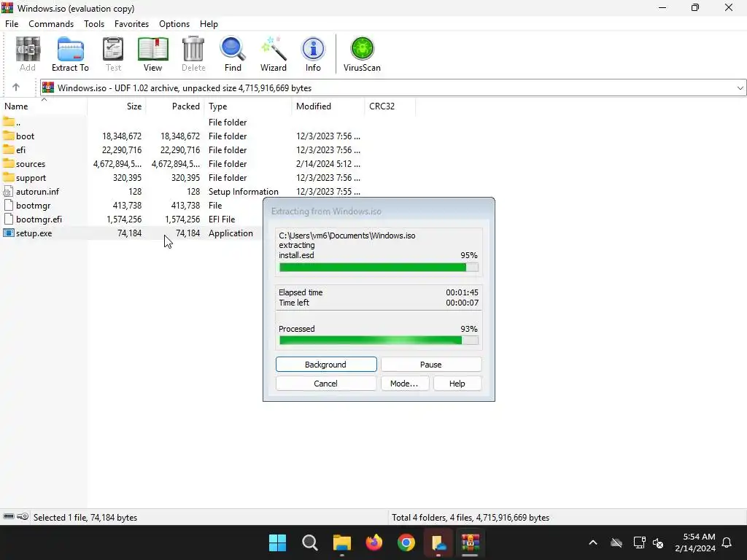Open File Explorer from taskbar
Viewport: 747px width, 560px height.
[x=341, y=542]
